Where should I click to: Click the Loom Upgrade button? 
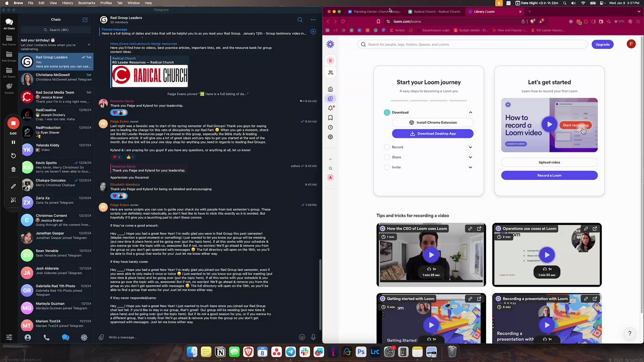(602, 44)
